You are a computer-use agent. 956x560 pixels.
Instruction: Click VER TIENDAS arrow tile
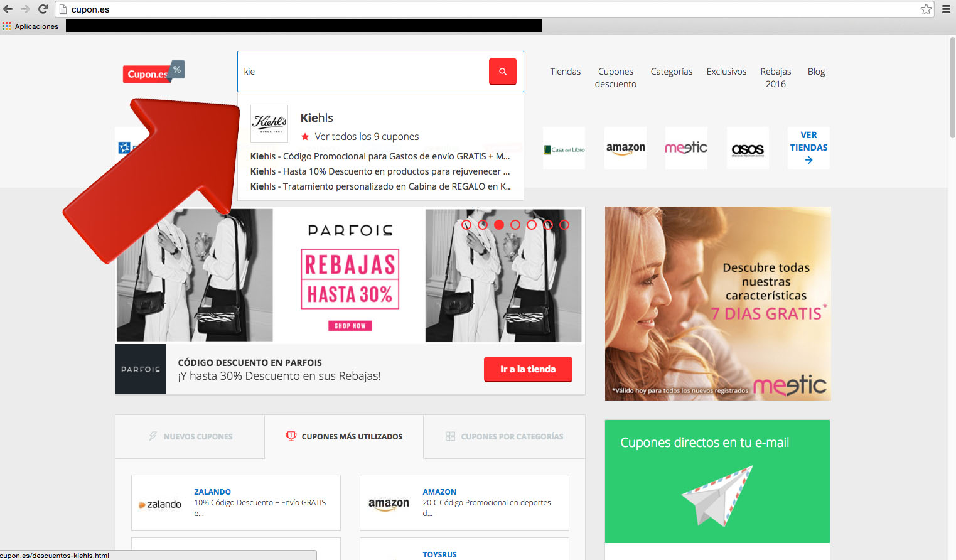808,148
